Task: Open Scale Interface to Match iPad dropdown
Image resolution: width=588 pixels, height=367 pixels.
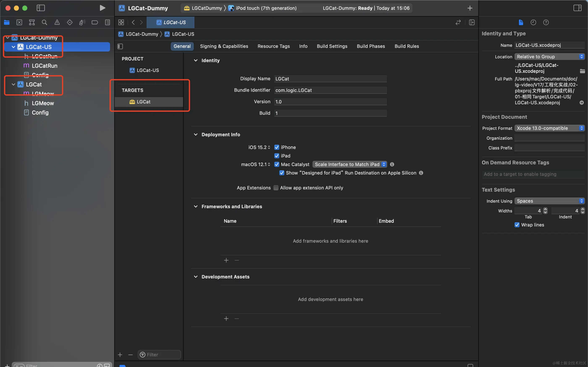Action: pos(349,164)
